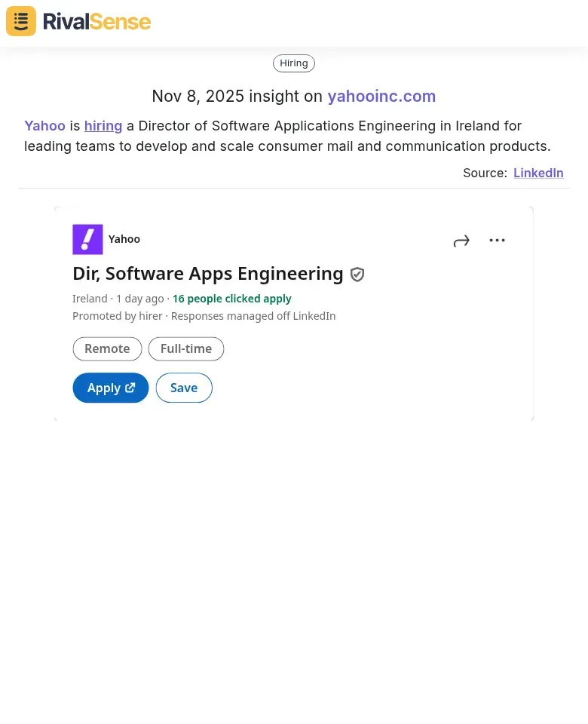Click the checkmark shield beside Dir, Software Apps Engineering
588x724 pixels.
tap(357, 274)
